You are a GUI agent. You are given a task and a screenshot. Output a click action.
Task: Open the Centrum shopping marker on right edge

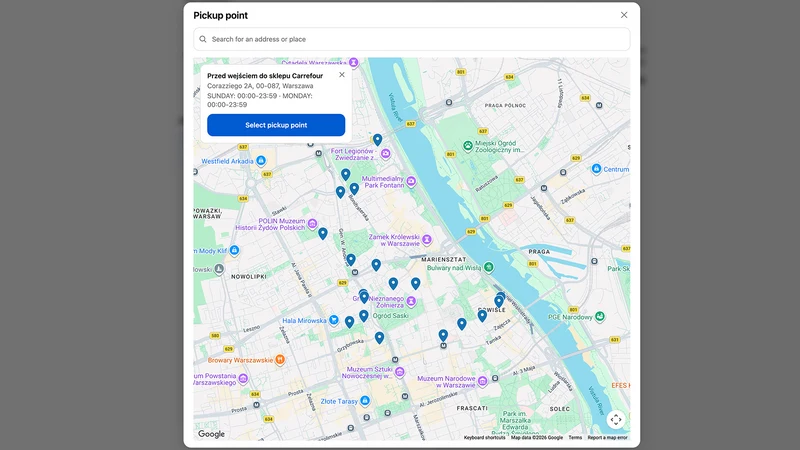(596, 169)
